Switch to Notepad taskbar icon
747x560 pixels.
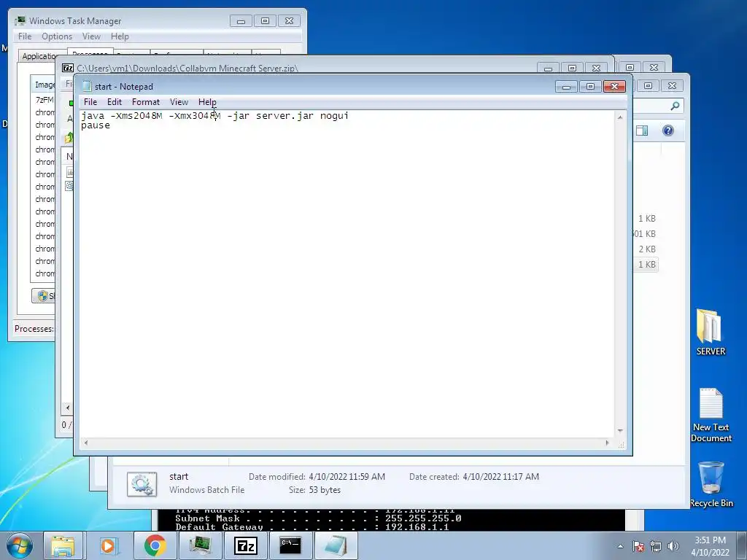336,545
